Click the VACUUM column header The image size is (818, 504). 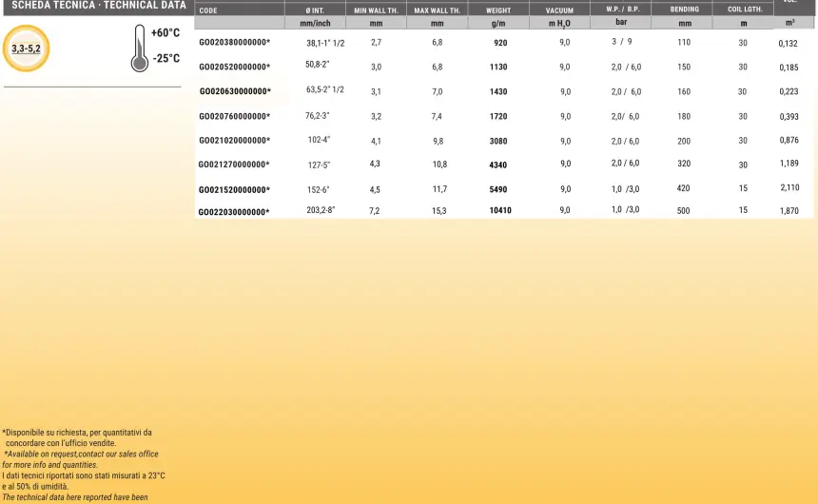click(x=559, y=10)
